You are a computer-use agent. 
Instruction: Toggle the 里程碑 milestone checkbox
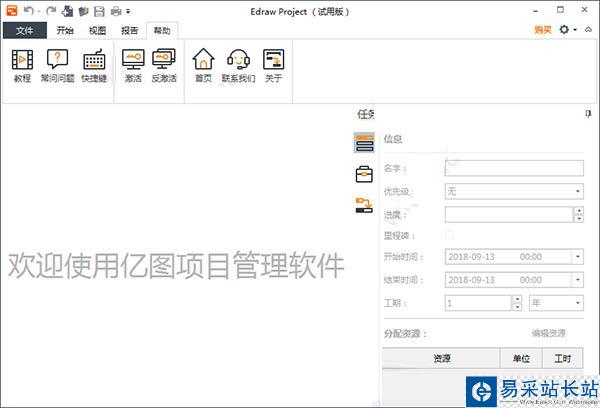click(x=449, y=235)
